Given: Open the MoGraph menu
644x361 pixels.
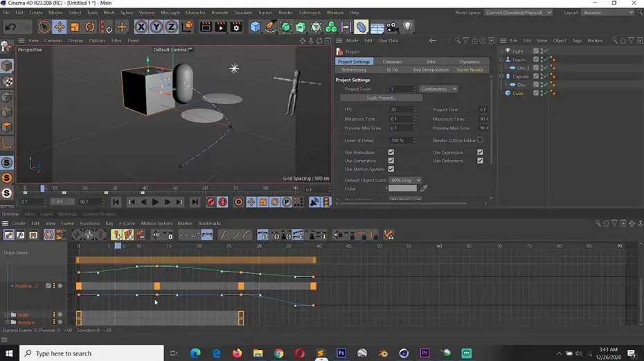Looking at the screenshot, I should (170, 12).
